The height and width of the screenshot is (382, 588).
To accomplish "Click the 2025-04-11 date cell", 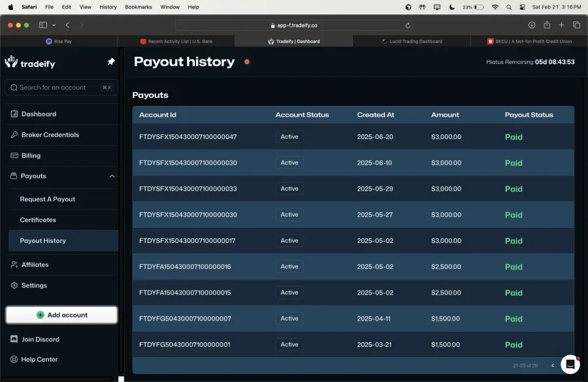I will tap(374, 319).
